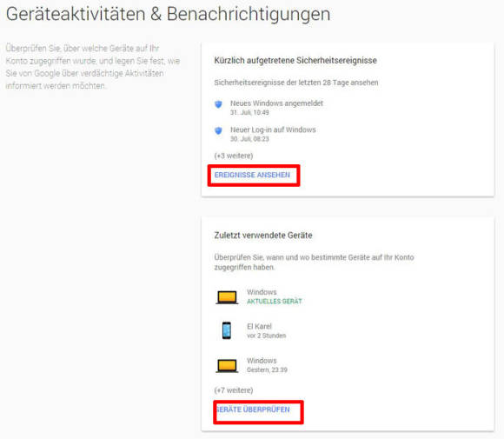Screen dimensions: 504x439
Task: Expand the (+7 weitere) devices text
Action: point(234,390)
